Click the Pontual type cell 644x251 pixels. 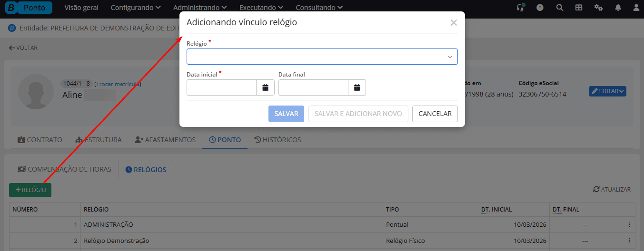click(x=430, y=224)
